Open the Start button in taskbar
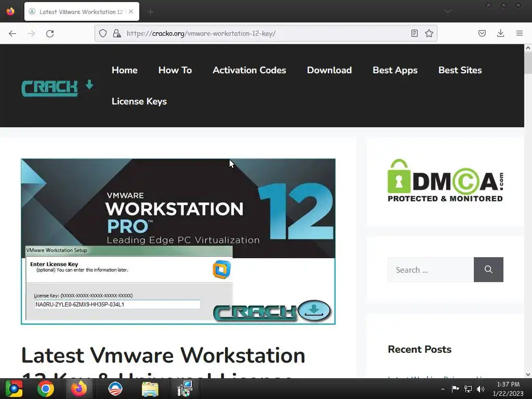 point(14,389)
